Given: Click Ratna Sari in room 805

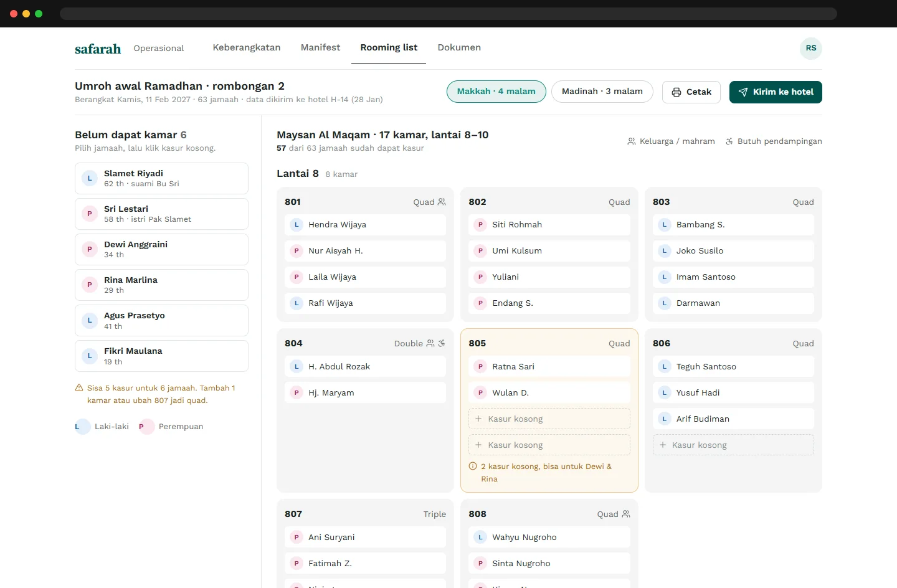Looking at the screenshot, I should pyautogui.click(x=549, y=366).
